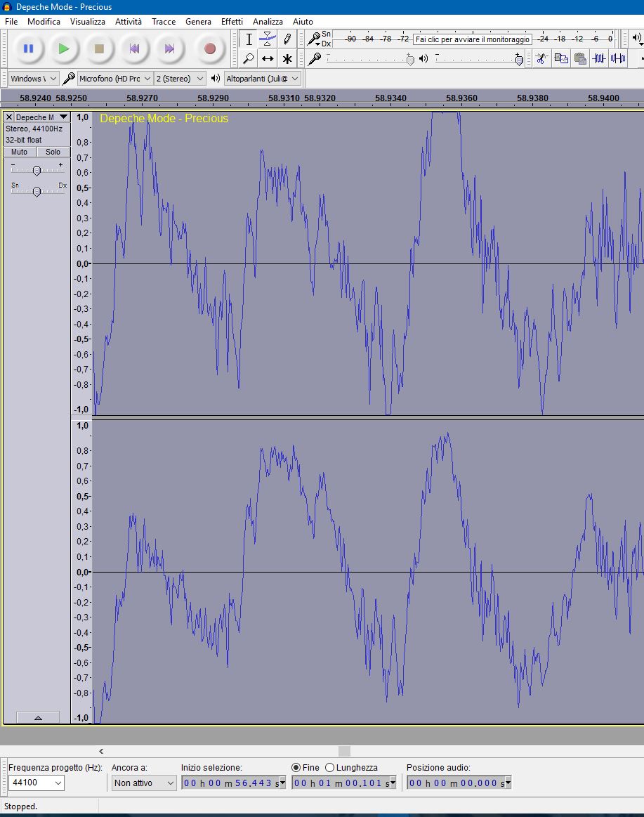The width and height of the screenshot is (644, 817).
Task: Open the Aiuto menu
Action: point(303,21)
